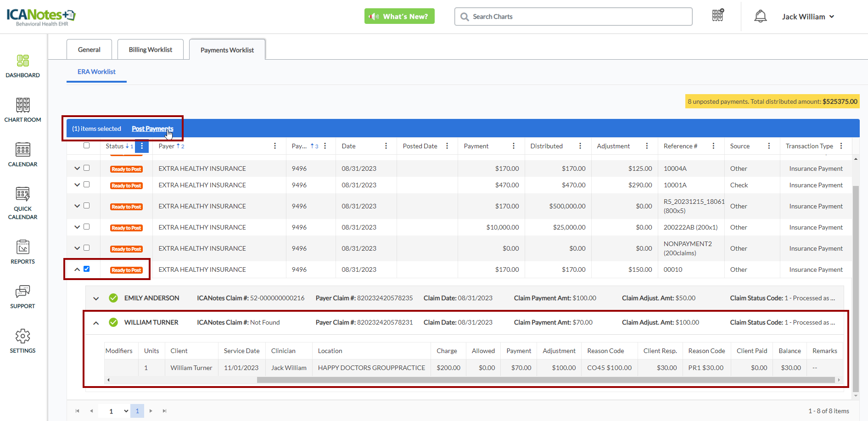Viewport: 868px width, 421px height.
Task: Collapse the William Turner claim details
Action: 96,323
